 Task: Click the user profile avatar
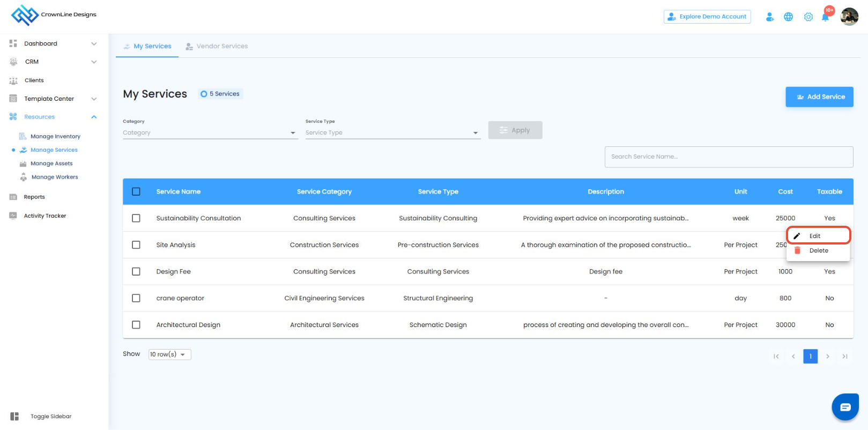849,17
